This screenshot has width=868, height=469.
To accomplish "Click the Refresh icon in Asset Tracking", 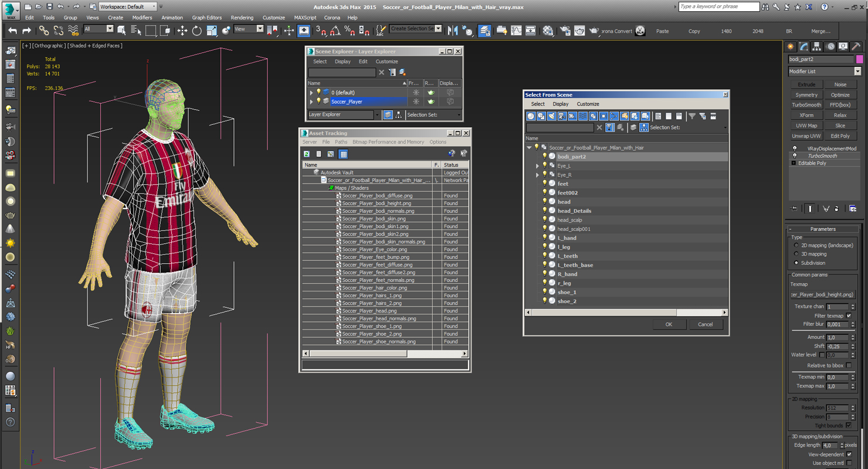I will (307, 154).
